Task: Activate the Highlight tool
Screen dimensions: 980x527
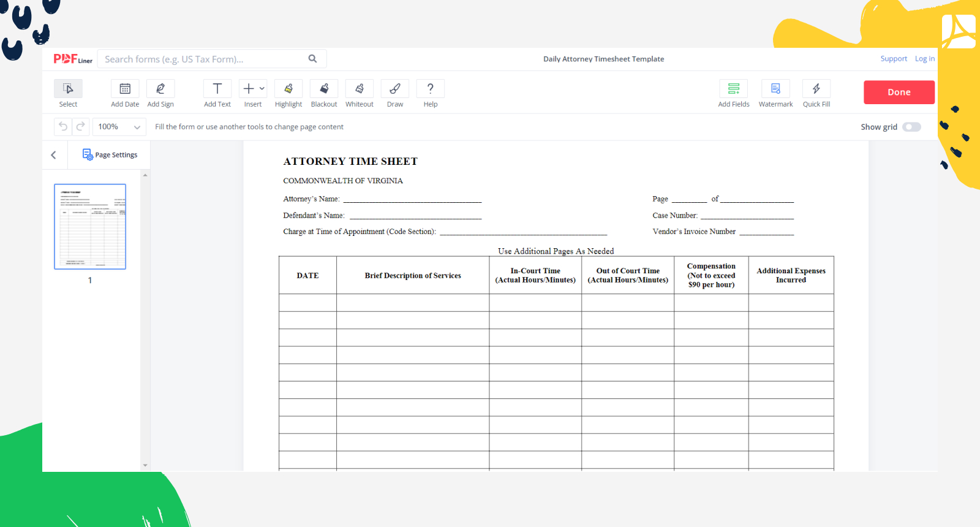Action: [x=288, y=89]
